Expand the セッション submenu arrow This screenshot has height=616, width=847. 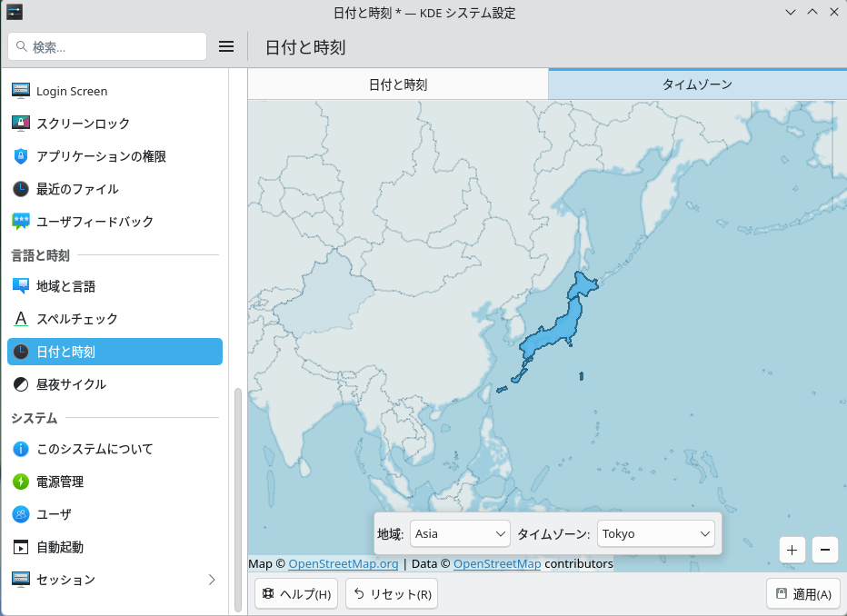[212, 580]
